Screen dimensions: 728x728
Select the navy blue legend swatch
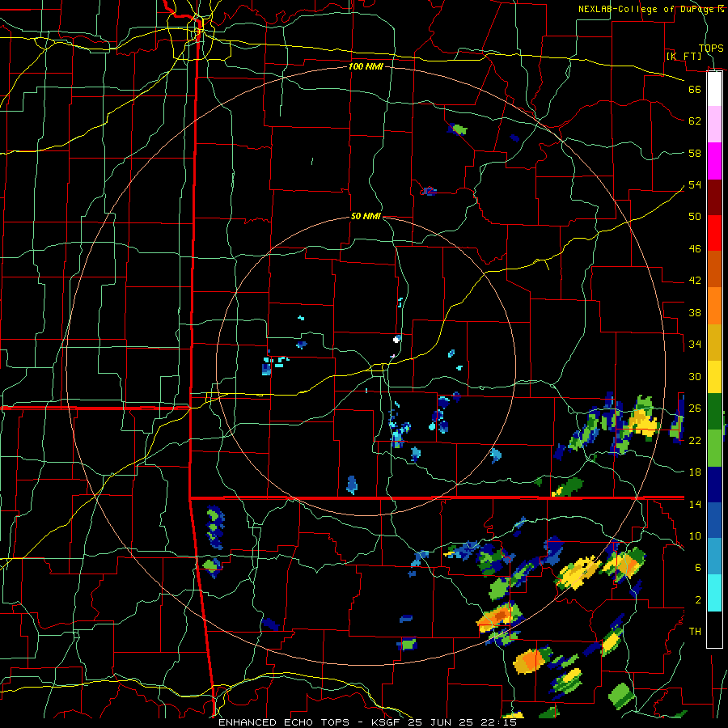[x=714, y=485]
